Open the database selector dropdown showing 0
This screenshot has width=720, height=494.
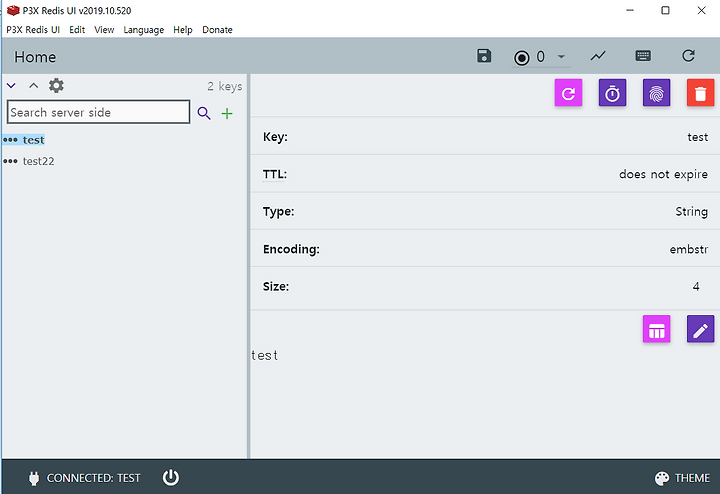coord(541,57)
